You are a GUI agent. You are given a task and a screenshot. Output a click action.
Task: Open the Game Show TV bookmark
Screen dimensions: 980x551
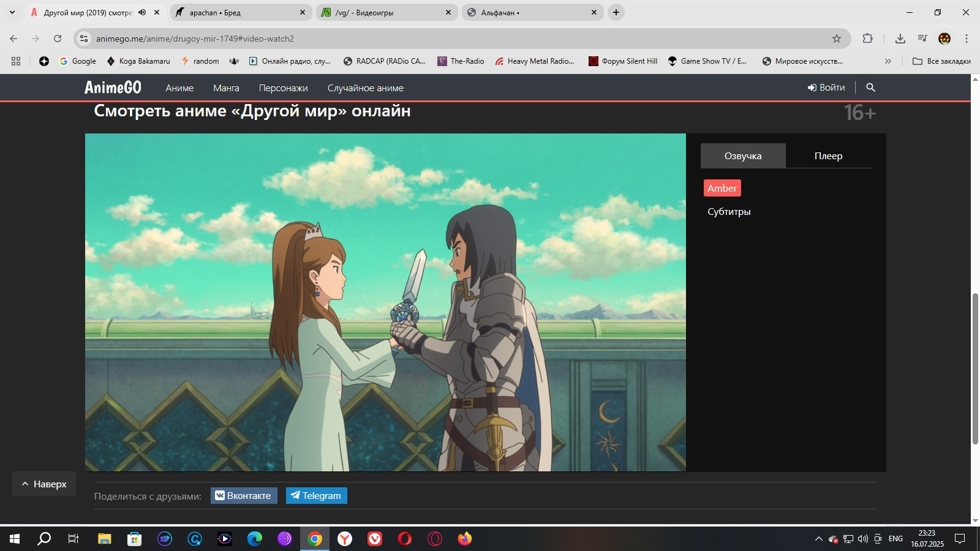coord(707,61)
